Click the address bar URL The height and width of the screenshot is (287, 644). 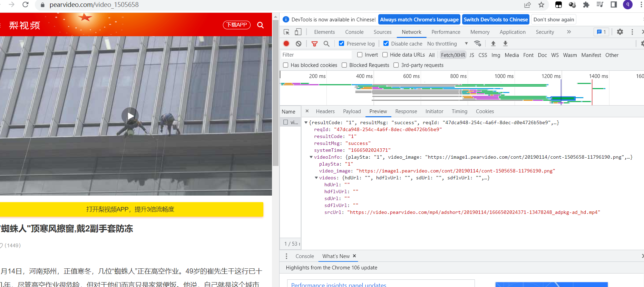94,4
